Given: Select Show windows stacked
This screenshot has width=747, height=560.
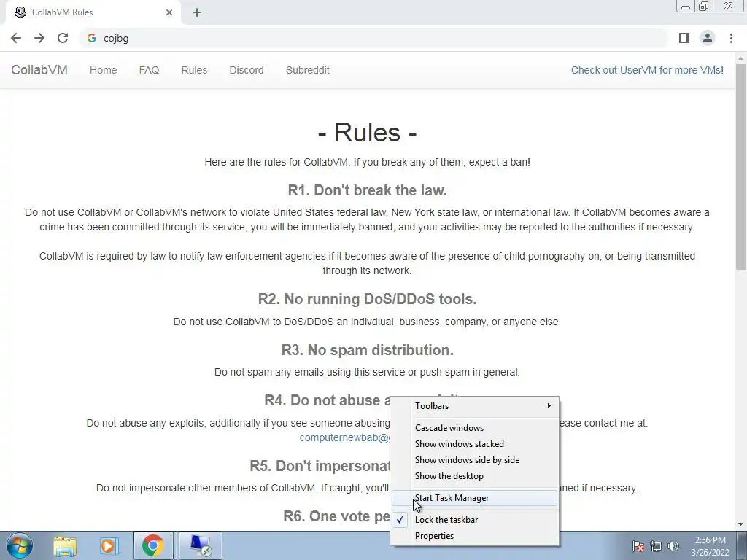Looking at the screenshot, I should (474, 444).
